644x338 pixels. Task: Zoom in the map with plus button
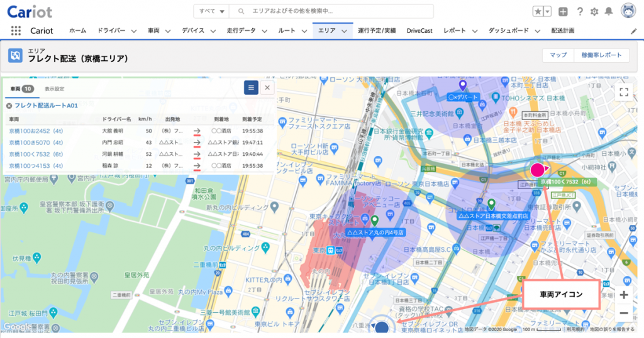(x=623, y=295)
